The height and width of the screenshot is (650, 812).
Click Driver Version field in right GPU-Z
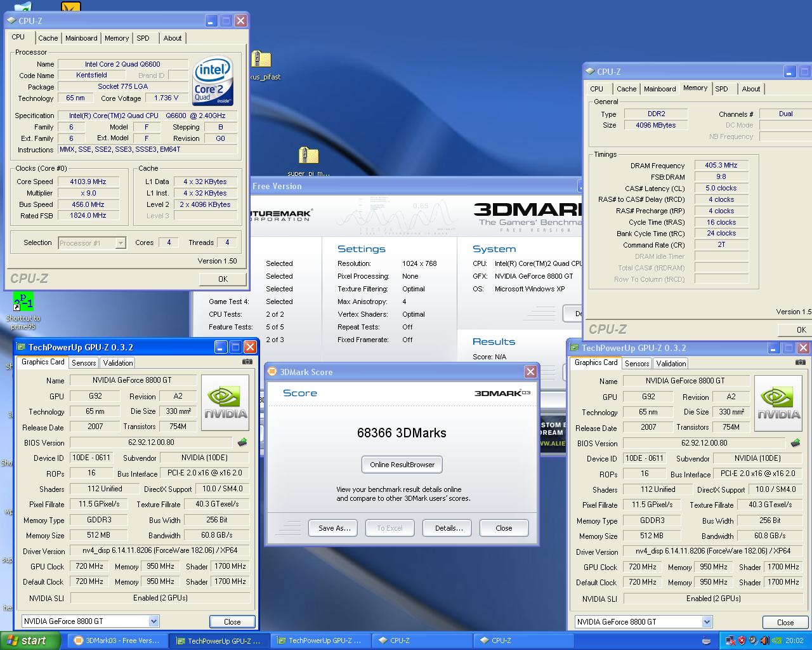click(713, 552)
